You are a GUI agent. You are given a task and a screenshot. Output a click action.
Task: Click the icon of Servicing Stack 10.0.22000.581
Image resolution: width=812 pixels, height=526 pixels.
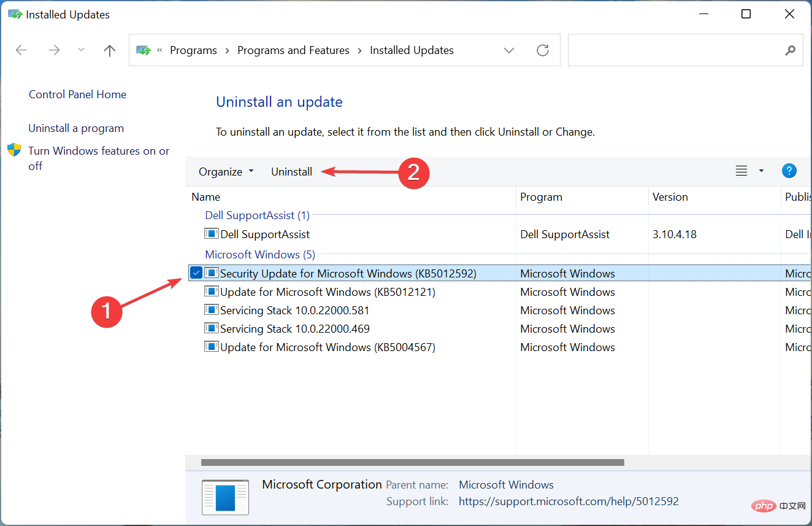pyautogui.click(x=212, y=310)
